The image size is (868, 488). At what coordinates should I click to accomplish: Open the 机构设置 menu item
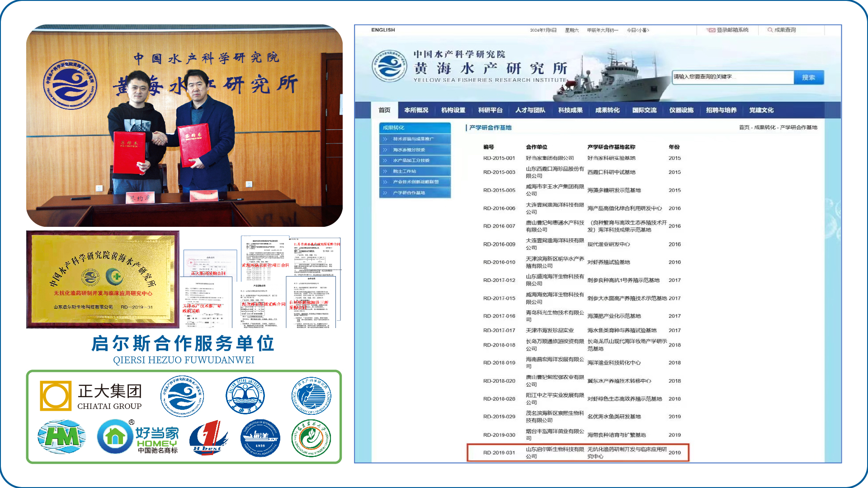pyautogui.click(x=453, y=110)
